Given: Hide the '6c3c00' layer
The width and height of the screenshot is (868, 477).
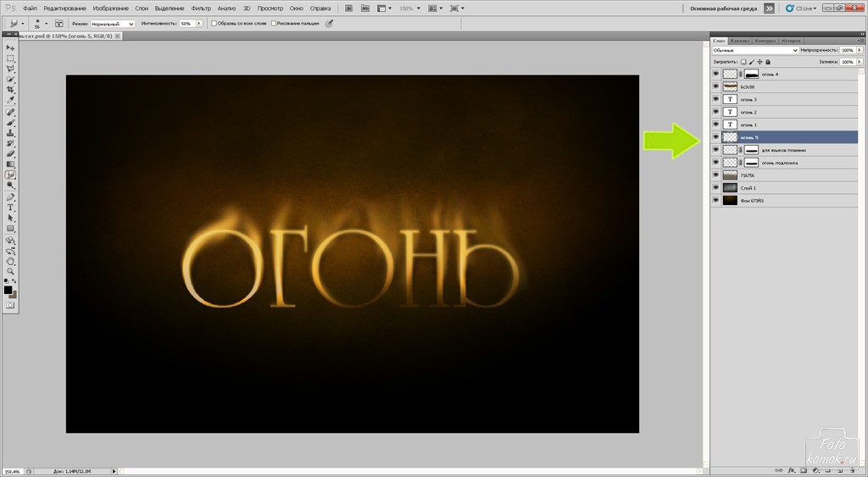Looking at the screenshot, I should click(715, 86).
